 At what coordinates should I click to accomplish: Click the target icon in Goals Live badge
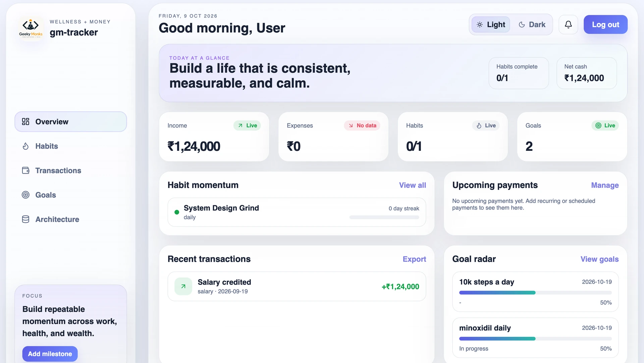[598, 125]
